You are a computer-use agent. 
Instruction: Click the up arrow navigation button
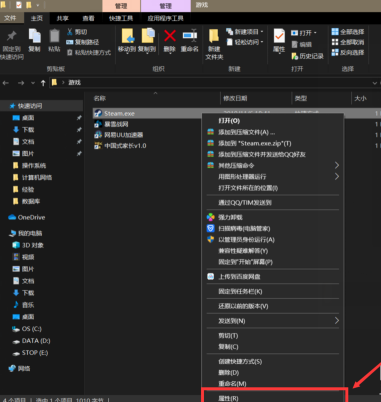tap(43, 83)
